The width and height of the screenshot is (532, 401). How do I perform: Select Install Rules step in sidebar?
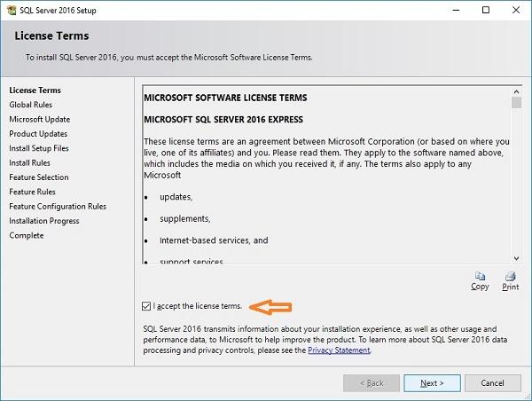tap(29, 163)
